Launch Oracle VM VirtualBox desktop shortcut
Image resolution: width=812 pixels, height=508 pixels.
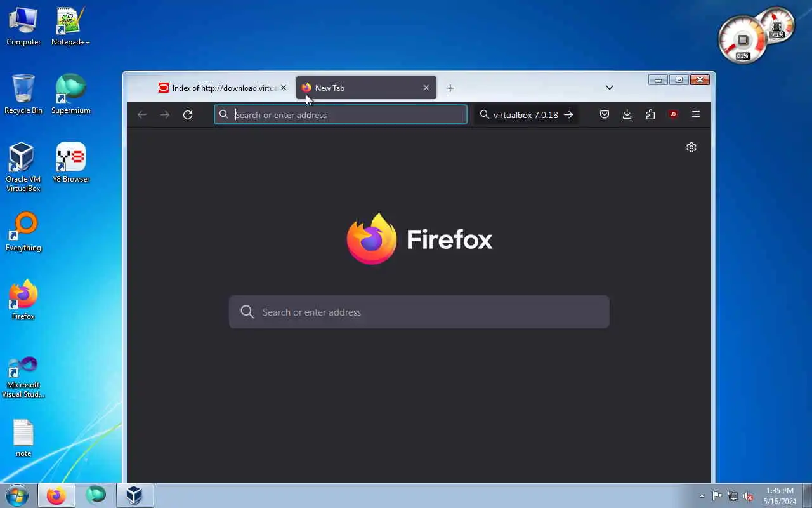tap(23, 167)
